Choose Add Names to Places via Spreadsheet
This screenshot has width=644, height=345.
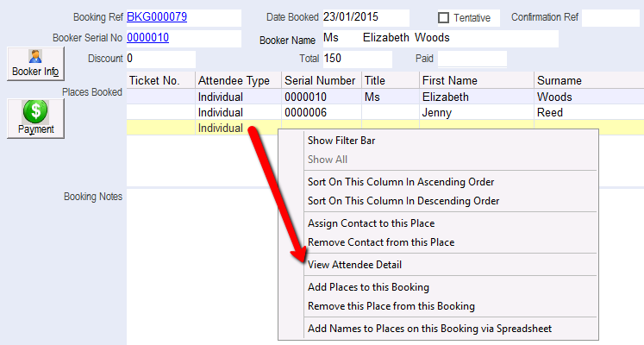[x=429, y=329]
